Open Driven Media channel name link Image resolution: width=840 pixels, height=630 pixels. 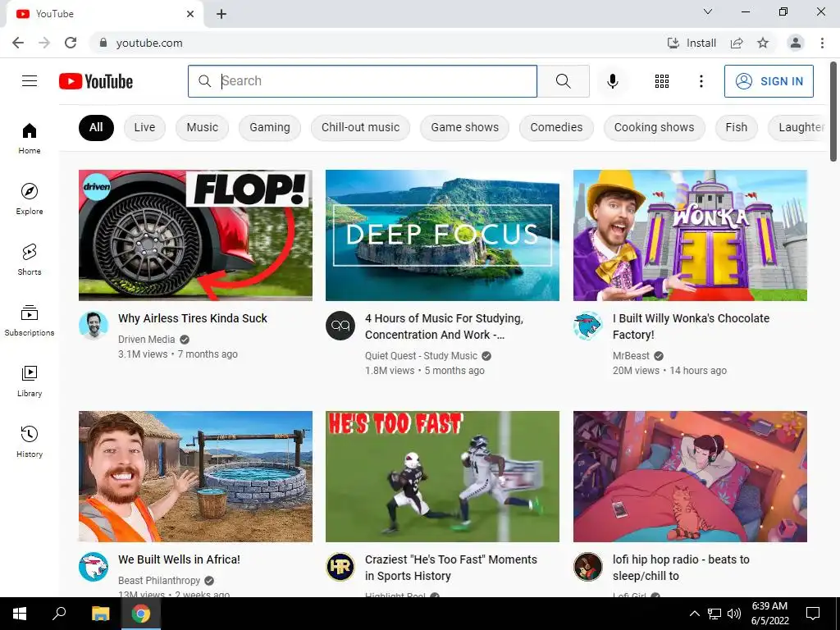tap(146, 339)
